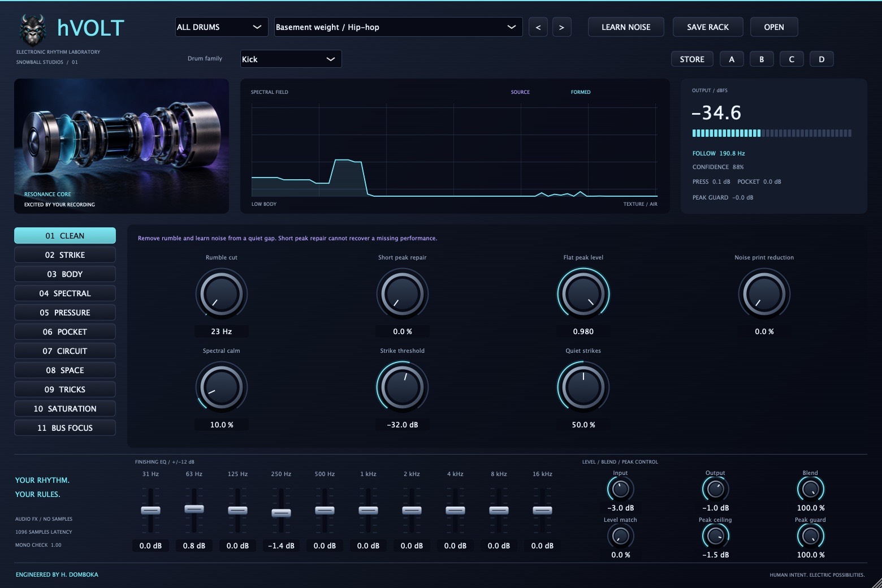Go to next preset with > arrow
Viewport: 882px width, 588px height.
pyautogui.click(x=561, y=27)
